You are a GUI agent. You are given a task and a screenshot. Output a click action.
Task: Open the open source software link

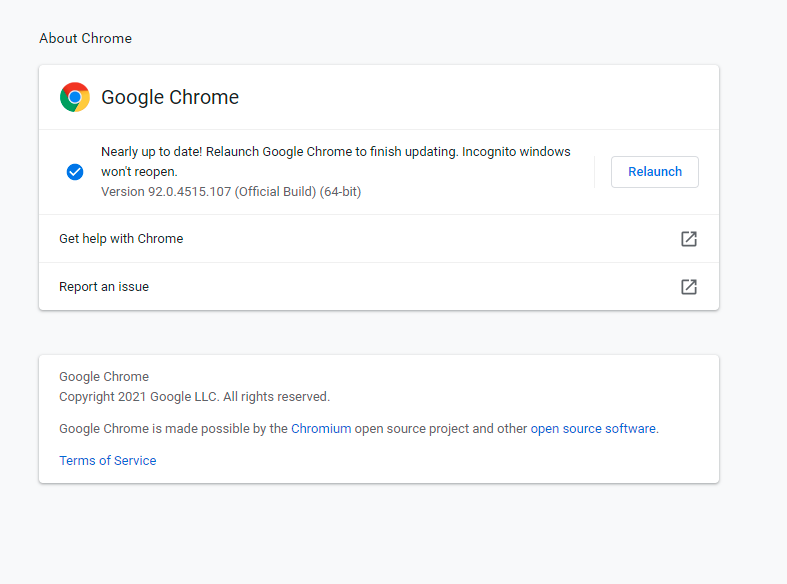coord(593,428)
